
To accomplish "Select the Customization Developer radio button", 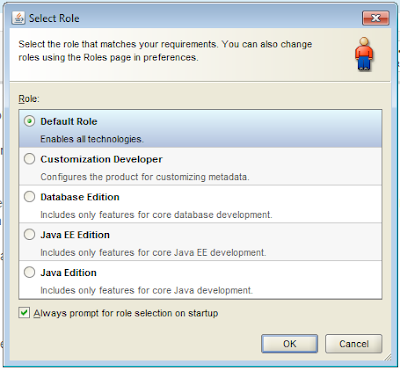I will (29, 159).
